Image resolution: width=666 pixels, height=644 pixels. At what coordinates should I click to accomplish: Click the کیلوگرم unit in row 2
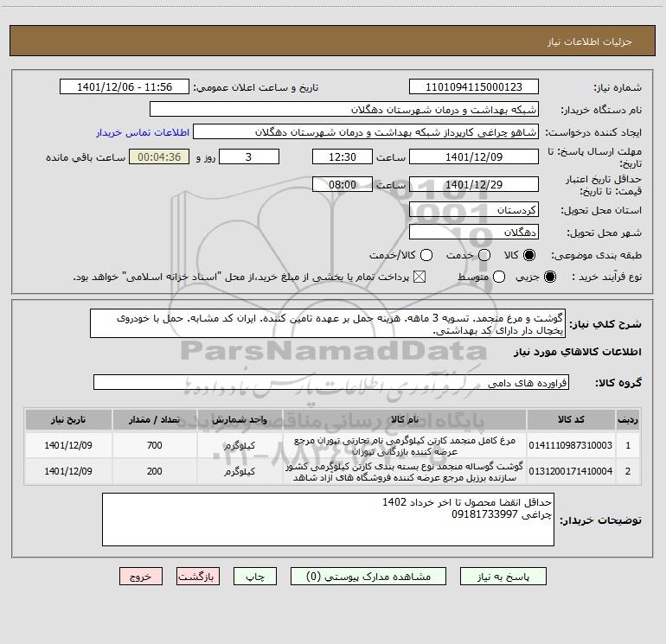click(240, 472)
